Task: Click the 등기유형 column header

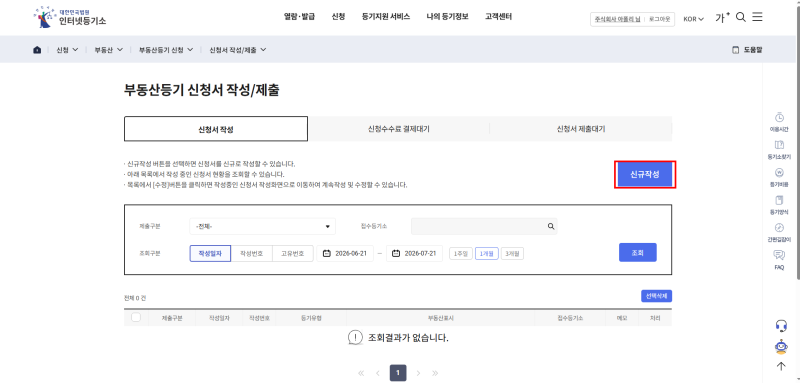Action: point(311,318)
